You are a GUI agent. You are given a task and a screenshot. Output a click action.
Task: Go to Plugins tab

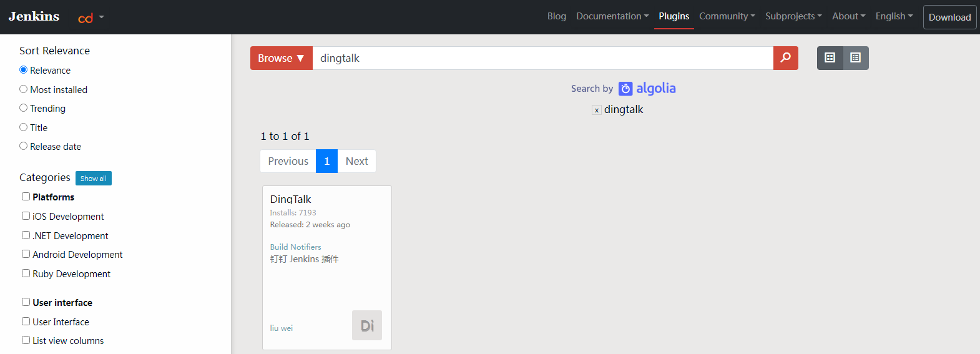click(x=674, y=16)
